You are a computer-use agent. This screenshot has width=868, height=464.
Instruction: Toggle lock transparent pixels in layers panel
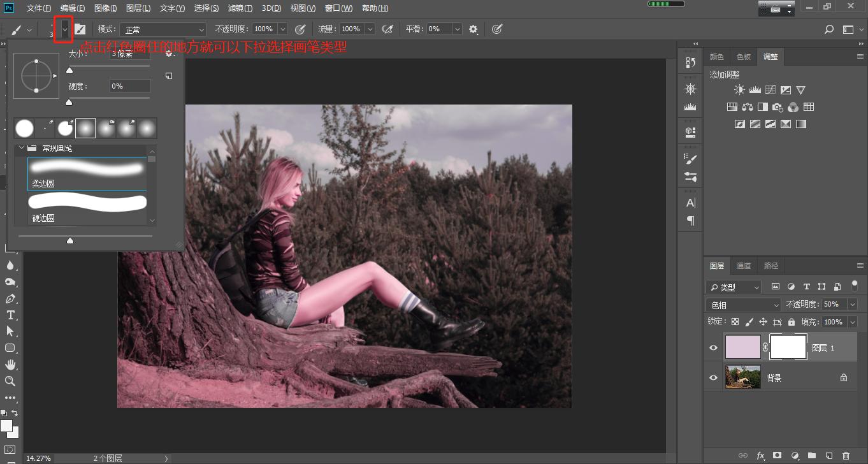click(x=735, y=322)
